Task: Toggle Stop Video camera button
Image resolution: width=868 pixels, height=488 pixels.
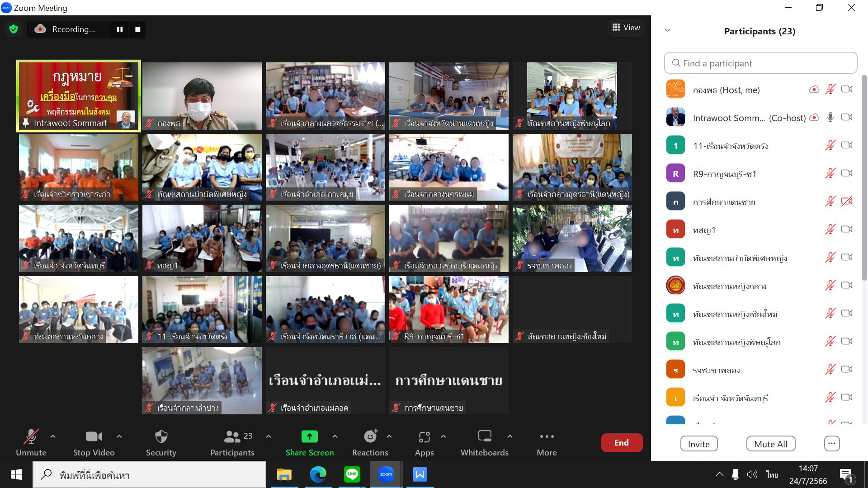Action: point(94,443)
